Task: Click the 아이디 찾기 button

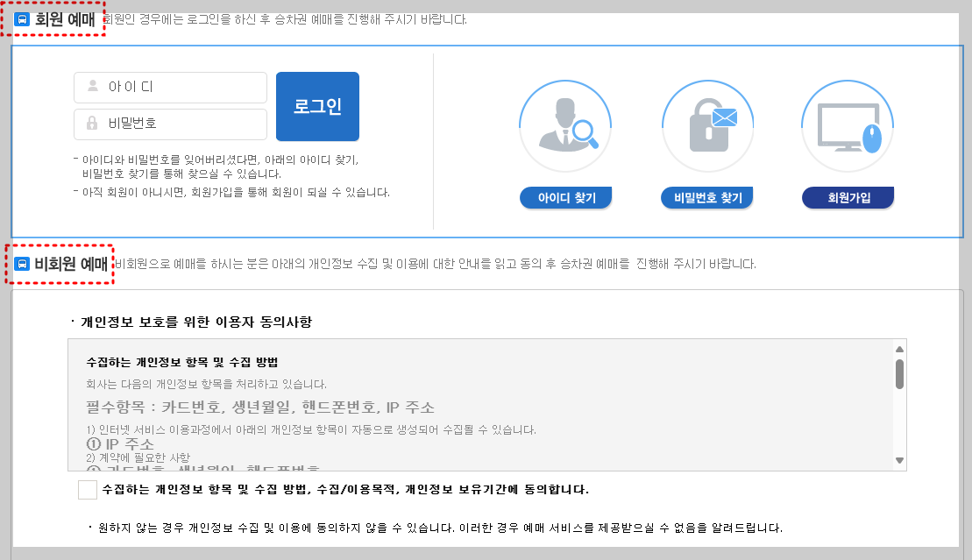Action: pyautogui.click(x=565, y=197)
